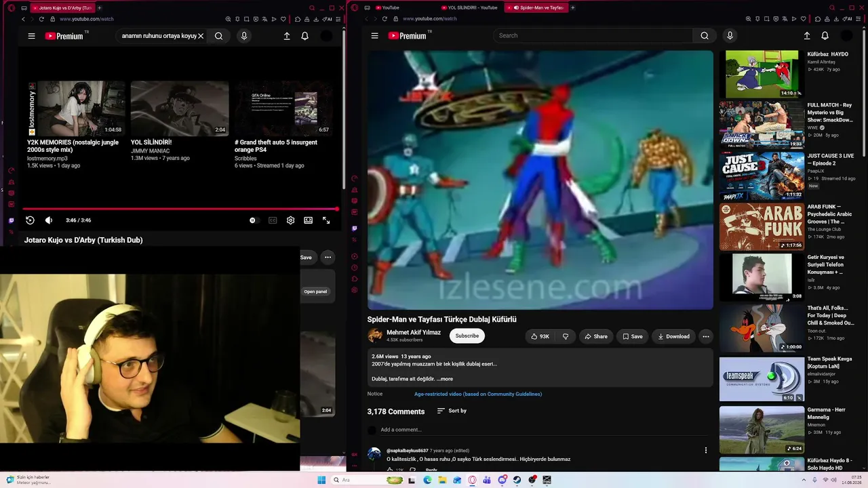Image resolution: width=868 pixels, height=488 pixels.
Task: Switch to the YOL SİLİNDİR!! - YouTube tab
Action: click(x=469, y=8)
